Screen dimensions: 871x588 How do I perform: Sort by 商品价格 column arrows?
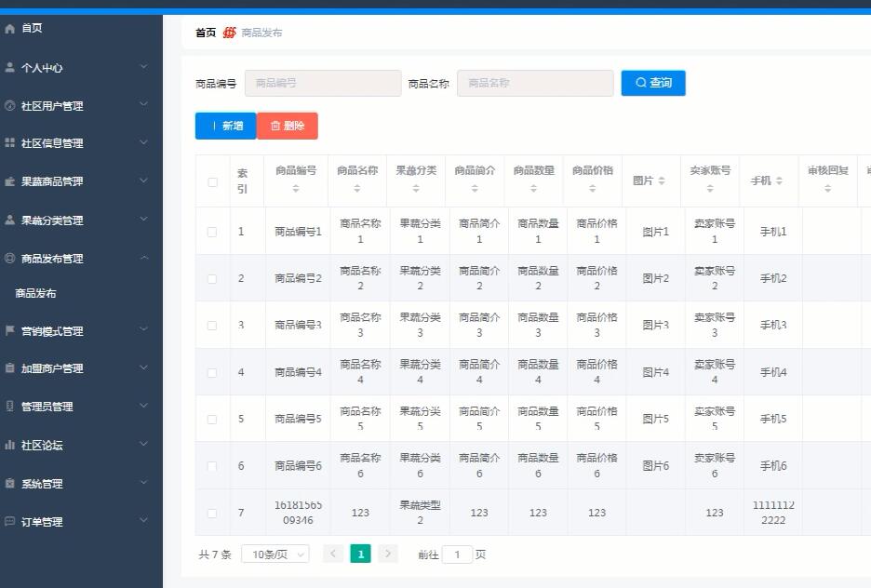(x=592, y=189)
